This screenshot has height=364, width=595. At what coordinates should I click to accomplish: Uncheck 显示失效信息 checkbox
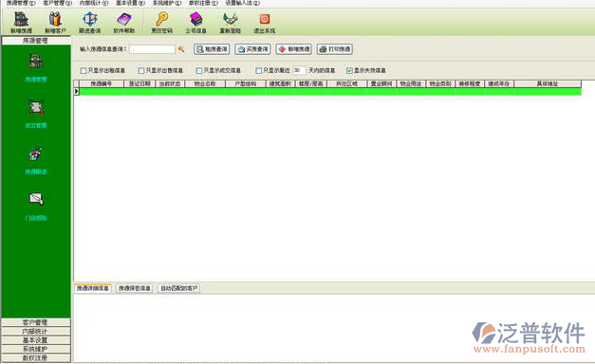pyautogui.click(x=349, y=70)
